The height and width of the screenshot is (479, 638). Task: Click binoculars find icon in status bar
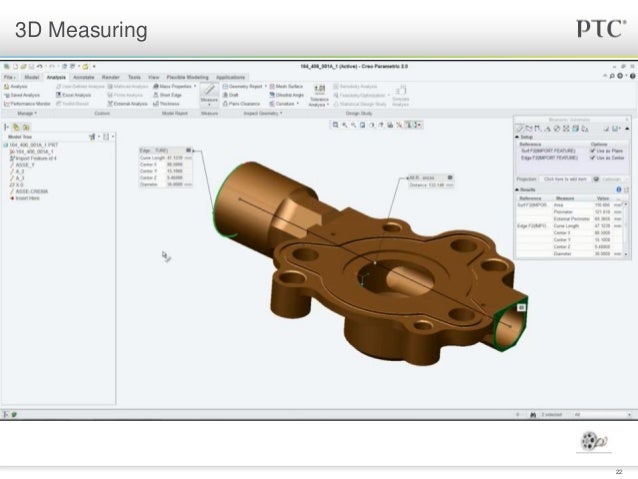click(x=533, y=415)
